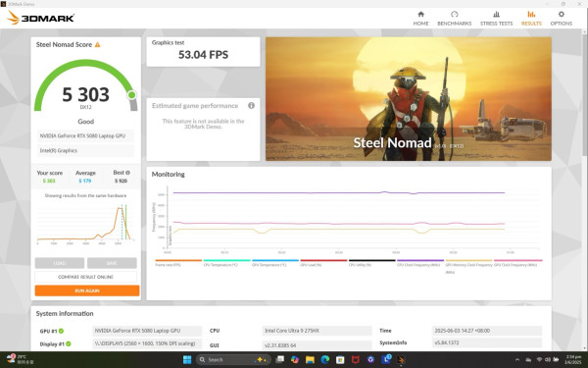Click the Average score value

(85, 181)
